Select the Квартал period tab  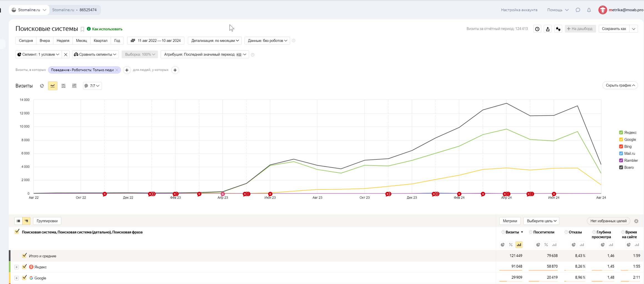point(100,40)
